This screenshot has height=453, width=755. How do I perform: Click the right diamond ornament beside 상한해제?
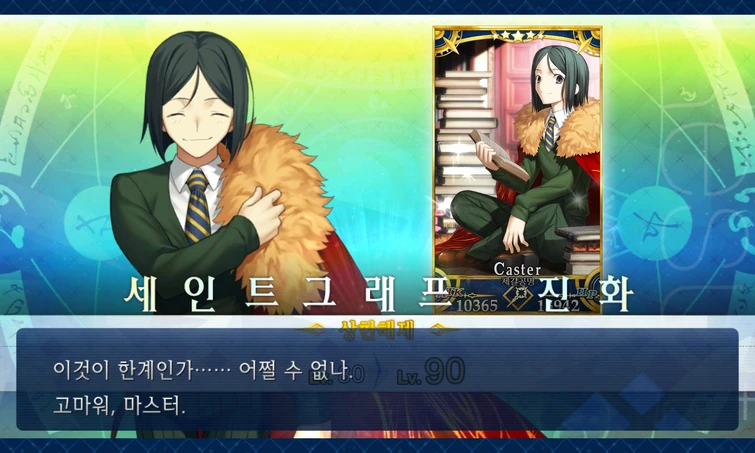tap(442, 330)
